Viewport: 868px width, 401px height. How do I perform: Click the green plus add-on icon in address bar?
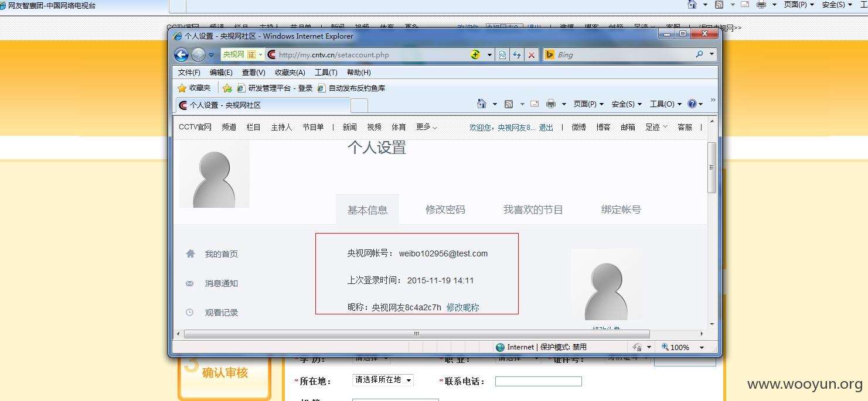(x=475, y=54)
